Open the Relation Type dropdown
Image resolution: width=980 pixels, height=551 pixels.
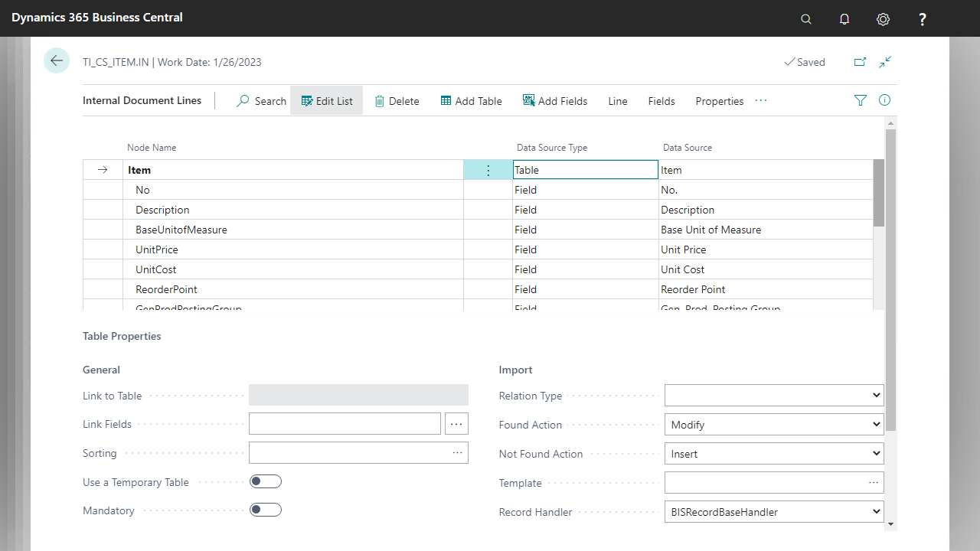[774, 396]
